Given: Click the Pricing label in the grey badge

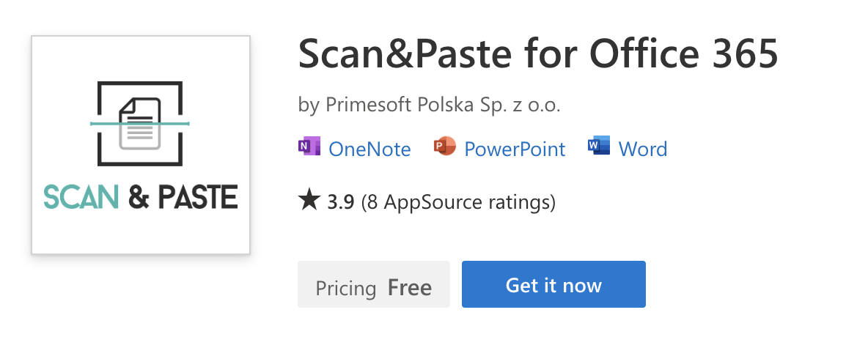Looking at the screenshot, I should pos(346,287).
